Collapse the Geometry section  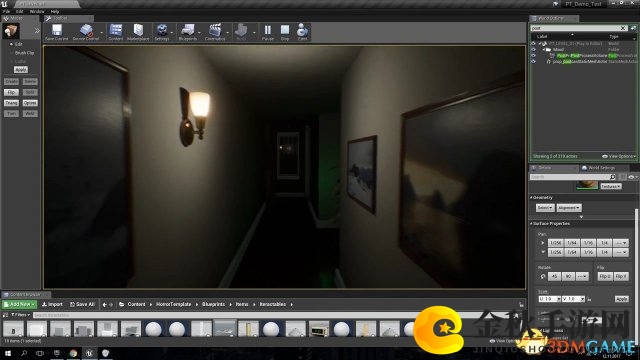[x=532, y=198]
